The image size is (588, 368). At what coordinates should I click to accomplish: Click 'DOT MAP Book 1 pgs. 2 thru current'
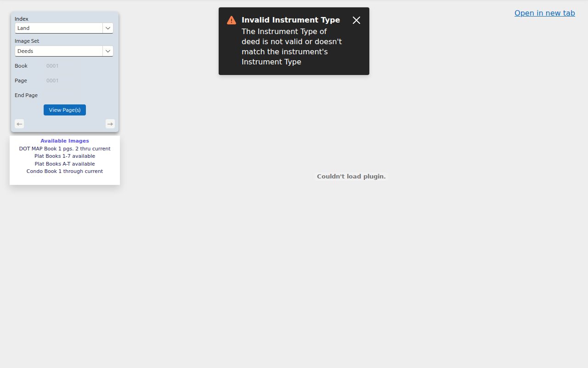[x=65, y=149]
